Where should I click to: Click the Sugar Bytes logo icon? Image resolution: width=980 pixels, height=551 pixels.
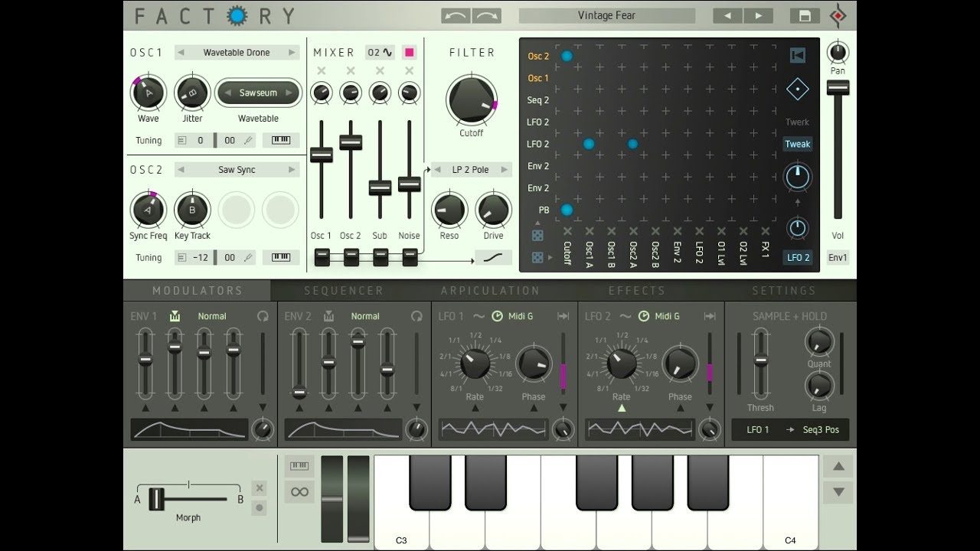point(839,15)
